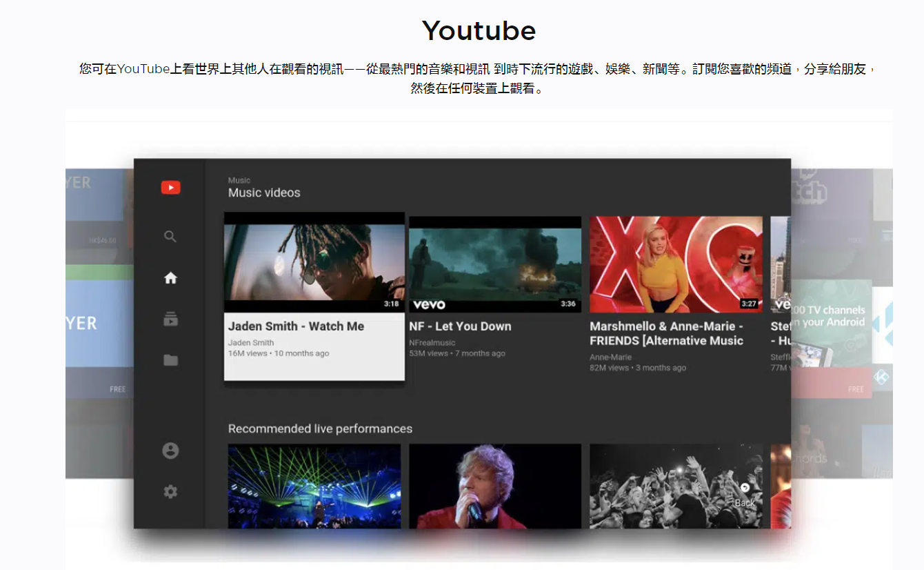
Task: Open the black-and-white crowd thumbnail
Action: [x=676, y=487]
